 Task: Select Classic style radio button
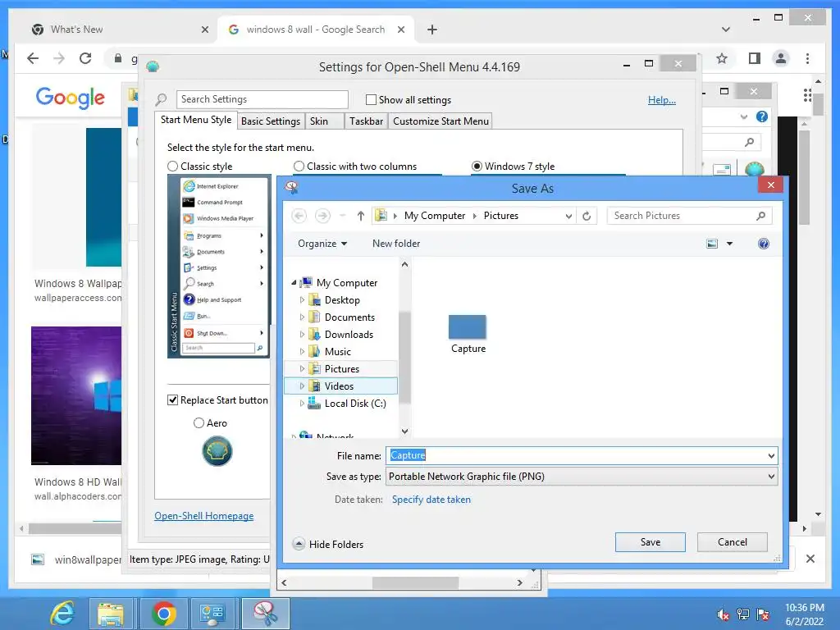click(x=172, y=167)
